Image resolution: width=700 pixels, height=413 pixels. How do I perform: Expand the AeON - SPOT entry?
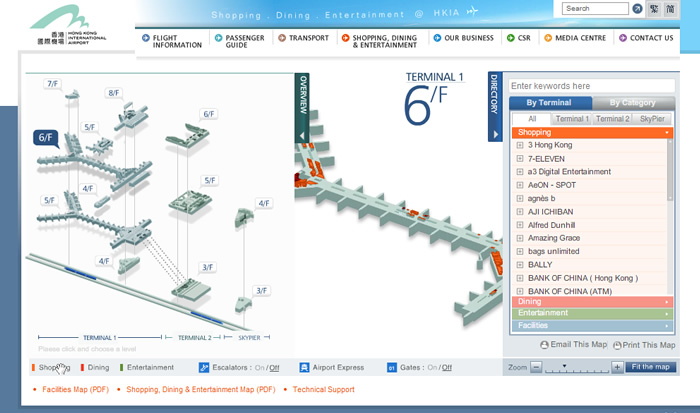pyautogui.click(x=520, y=185)
